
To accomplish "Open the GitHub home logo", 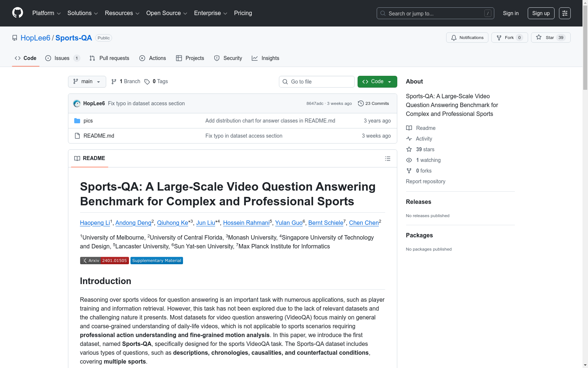I will (x=18, y=13).
